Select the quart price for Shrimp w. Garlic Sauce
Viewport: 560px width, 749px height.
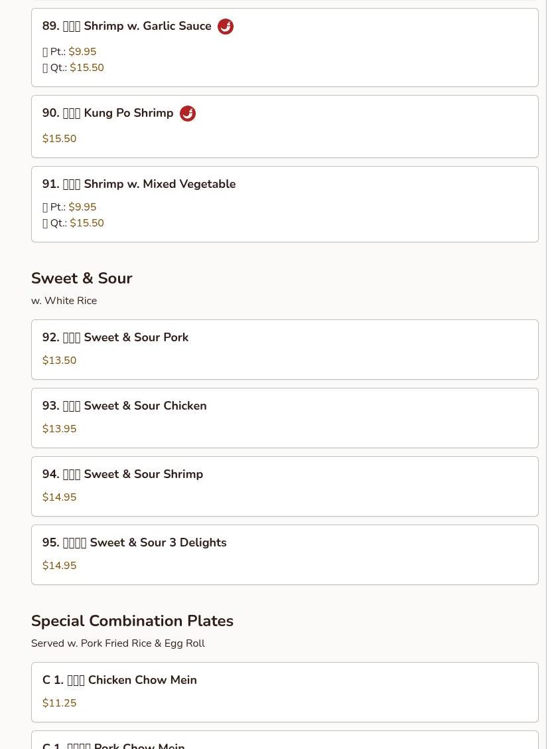[87, 68]
